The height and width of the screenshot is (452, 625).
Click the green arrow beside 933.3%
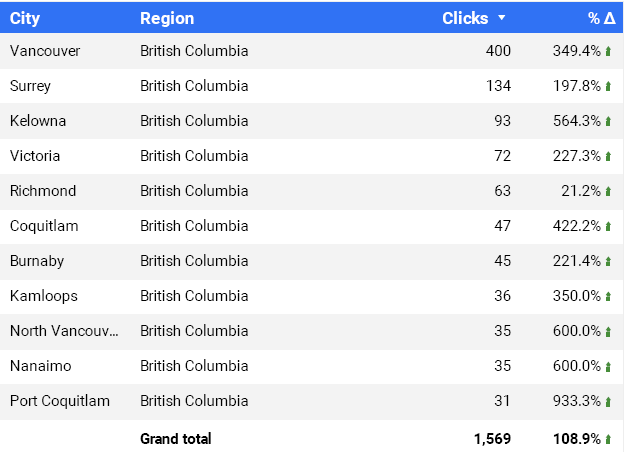(608, 401)
